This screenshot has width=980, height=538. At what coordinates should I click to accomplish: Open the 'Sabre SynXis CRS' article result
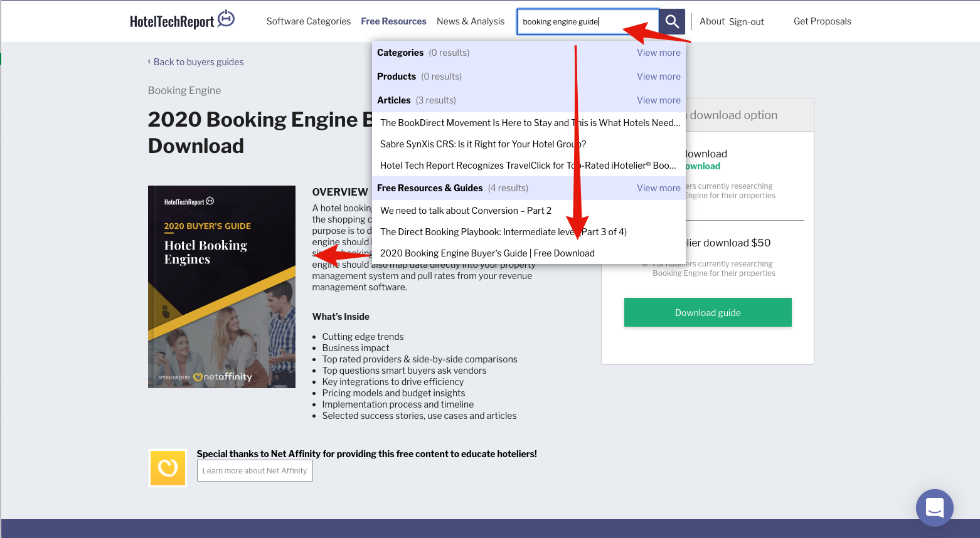[x=529, y=144]
